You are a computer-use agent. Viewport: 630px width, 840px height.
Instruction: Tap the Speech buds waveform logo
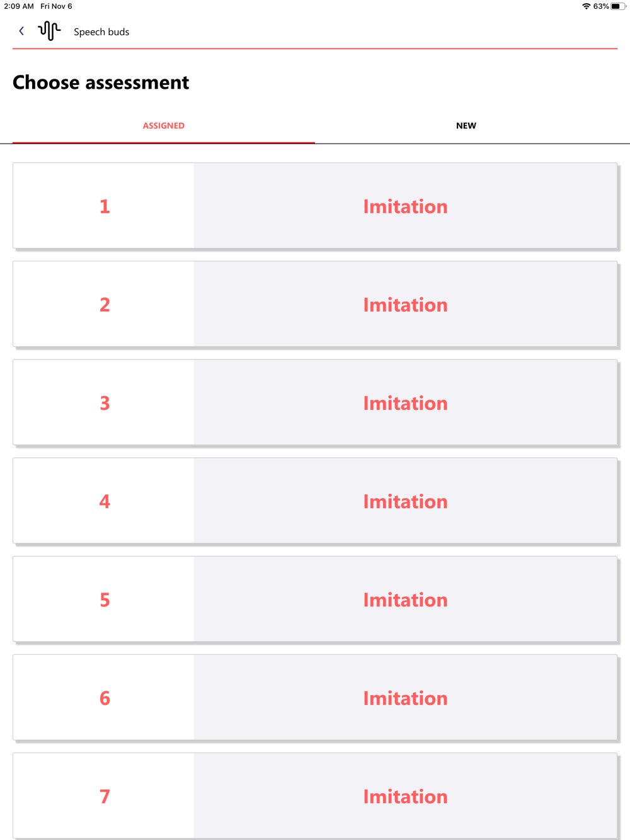[x=49, y=31]
